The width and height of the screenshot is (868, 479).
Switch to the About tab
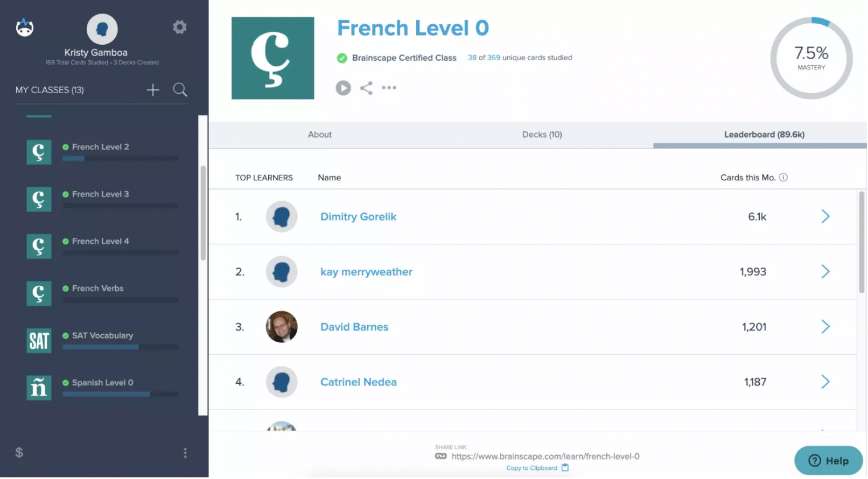pos(320,135)
